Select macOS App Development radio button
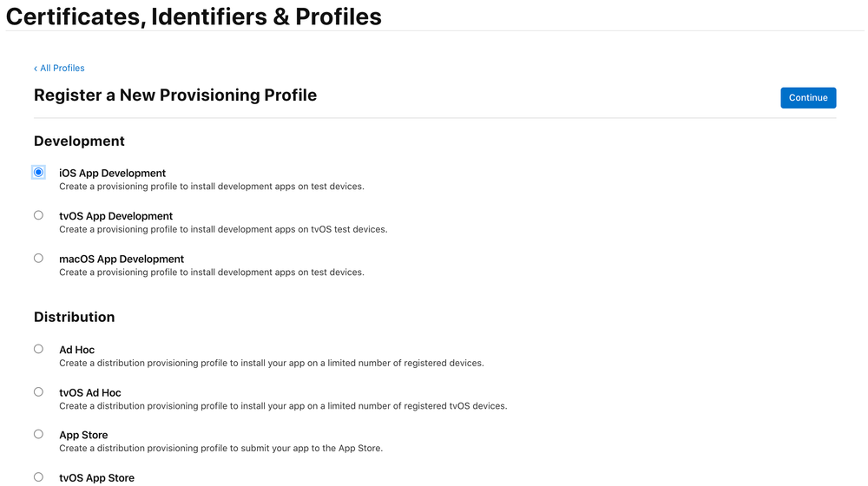Viewport: 868px width, 486px height. point(38,258)
